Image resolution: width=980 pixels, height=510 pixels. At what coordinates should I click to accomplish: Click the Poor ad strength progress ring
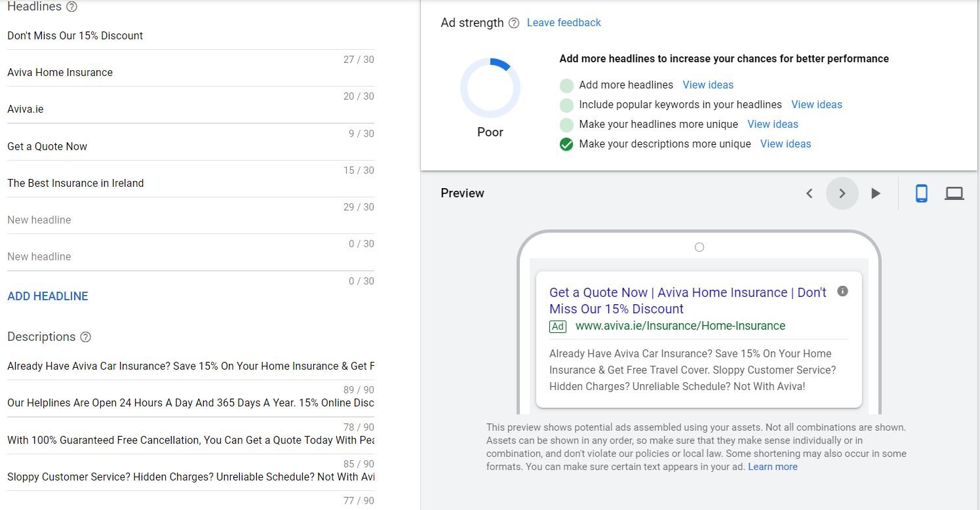(x=490, y=87)
